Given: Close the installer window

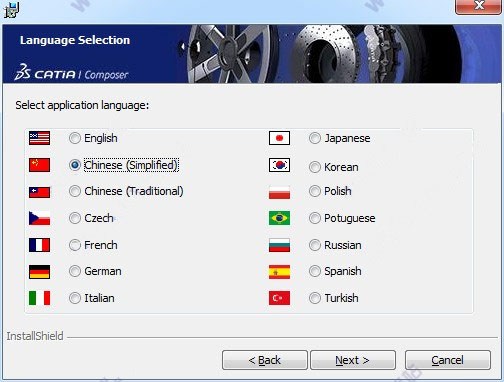Looking at the screenshot, I should (x=479, y=6).
